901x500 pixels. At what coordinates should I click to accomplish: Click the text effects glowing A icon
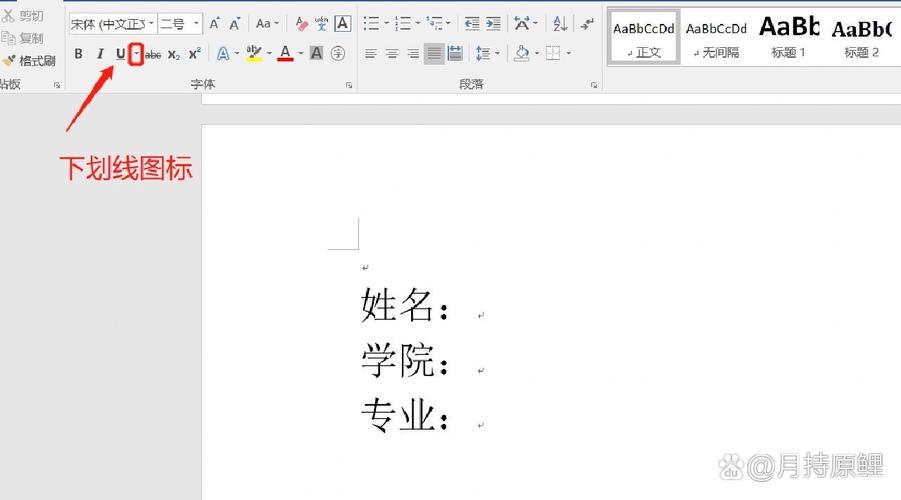223,54
